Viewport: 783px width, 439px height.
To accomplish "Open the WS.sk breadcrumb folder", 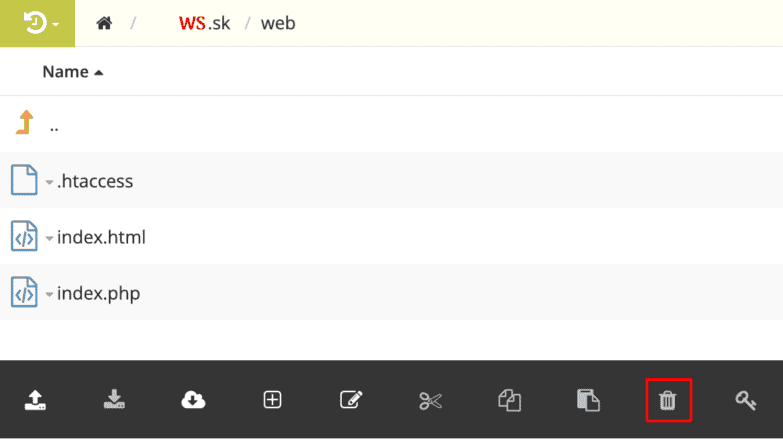I will pos(205,23).
